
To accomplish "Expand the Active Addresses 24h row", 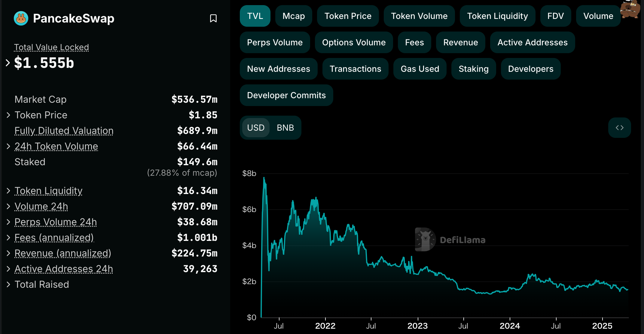I will pos(8,269).
